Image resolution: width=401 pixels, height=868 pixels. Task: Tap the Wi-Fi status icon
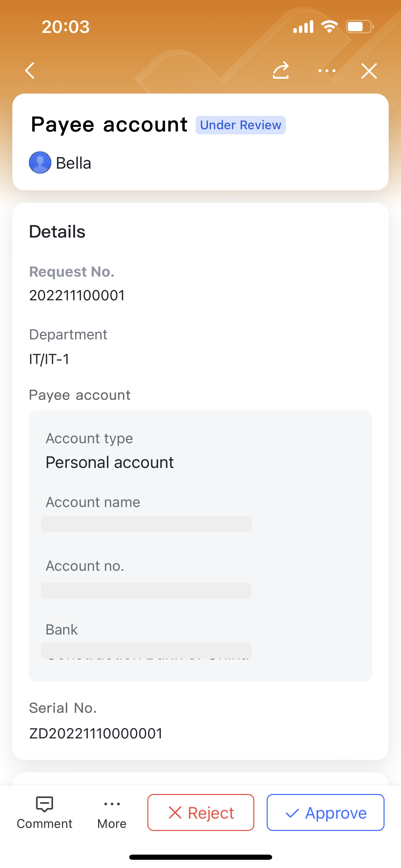pos(329,26)
